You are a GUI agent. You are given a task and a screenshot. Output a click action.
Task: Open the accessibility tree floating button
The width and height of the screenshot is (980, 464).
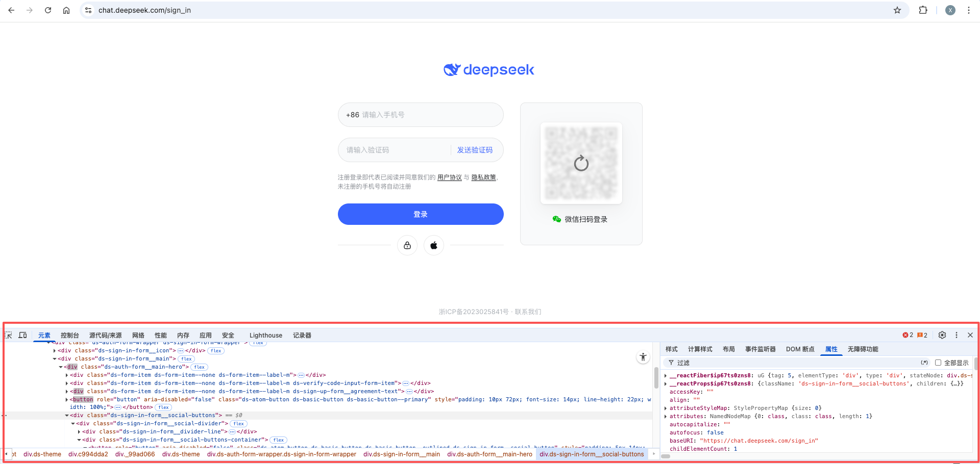[x=643, y=357]
